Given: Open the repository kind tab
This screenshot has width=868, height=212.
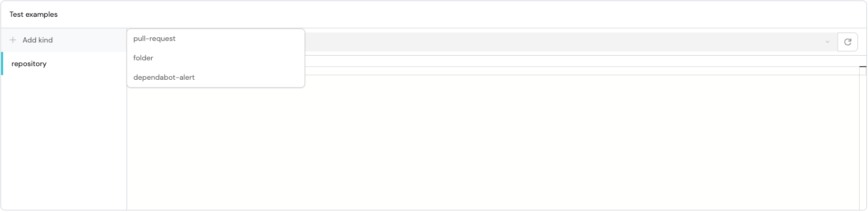Looking at the screenshot, I should (29, 64).
